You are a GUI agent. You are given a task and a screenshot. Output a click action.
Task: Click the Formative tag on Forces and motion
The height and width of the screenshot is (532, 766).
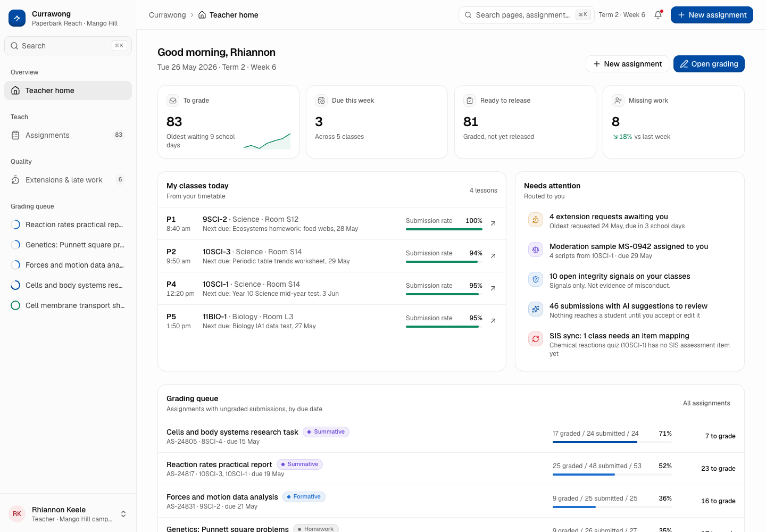coord(304,497)
